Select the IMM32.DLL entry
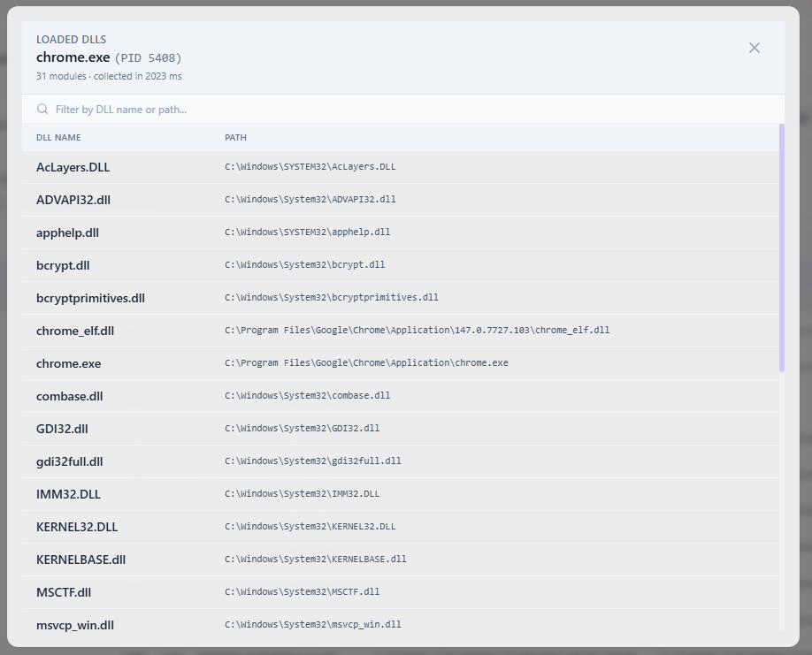This screenshot has width=812, height=655. (401, 494)
